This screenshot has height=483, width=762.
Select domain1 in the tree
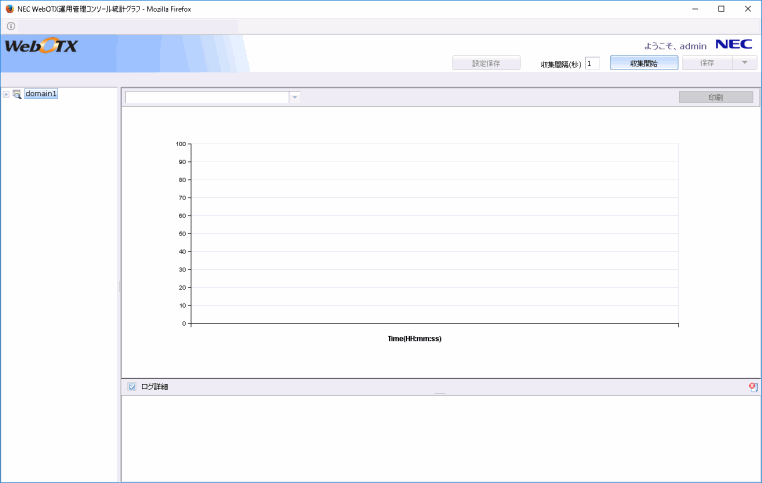41,94
